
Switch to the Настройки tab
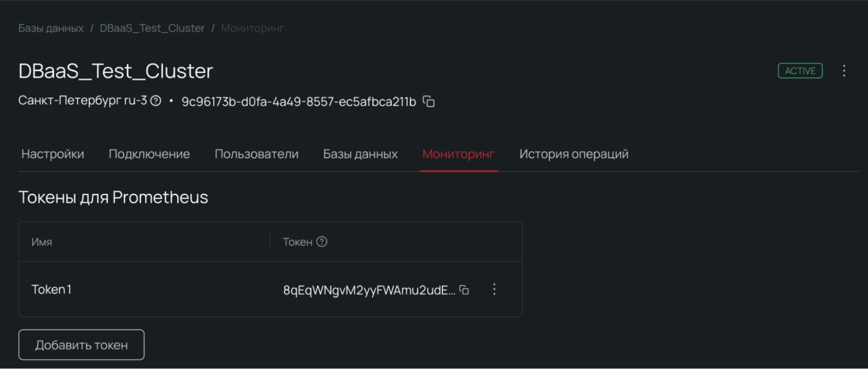[x=53, y=154]
